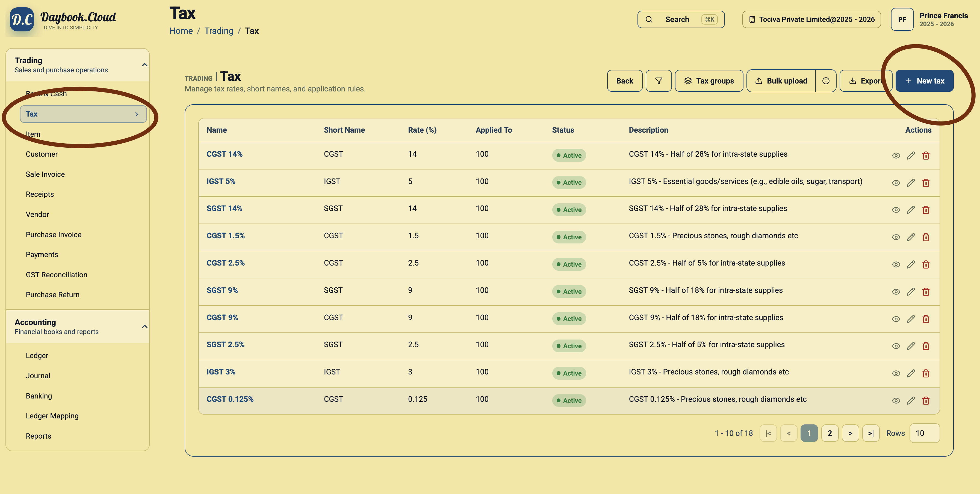The height and width of the screenshot is (494, 980).
Task: Sort by the Rate (%) column header
Action: click(422, 130)
